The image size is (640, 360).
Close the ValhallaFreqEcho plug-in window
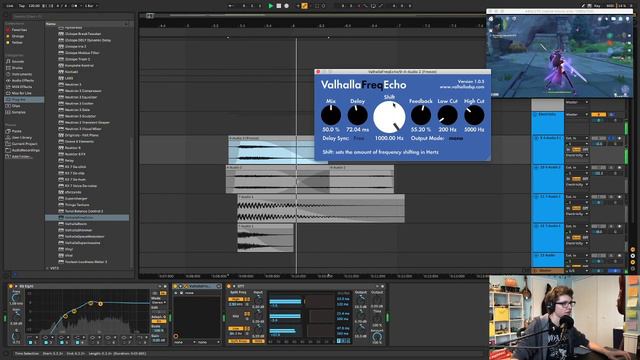[318, 72]
